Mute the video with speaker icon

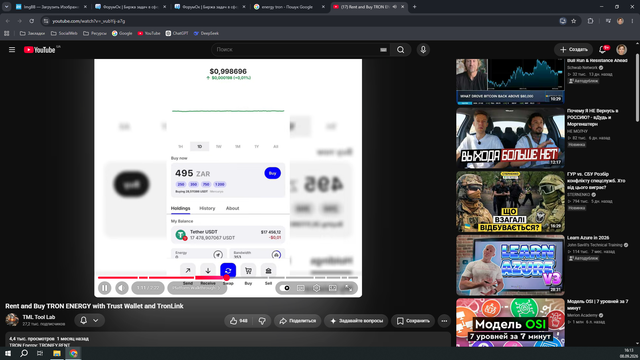(122, 288)
